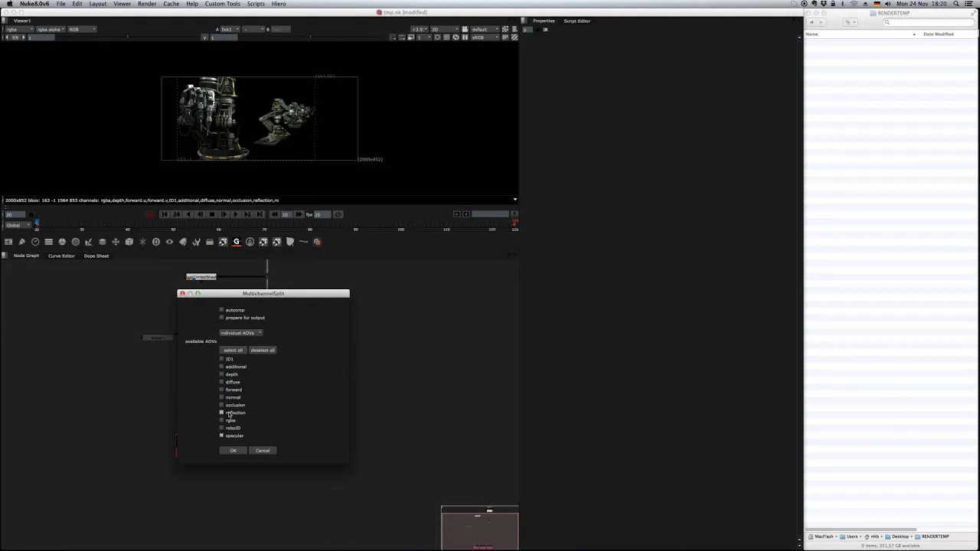The image size is (980, 551).
Task: Click the node graph minimap thumbnail
Action: [x=479, y=528]
